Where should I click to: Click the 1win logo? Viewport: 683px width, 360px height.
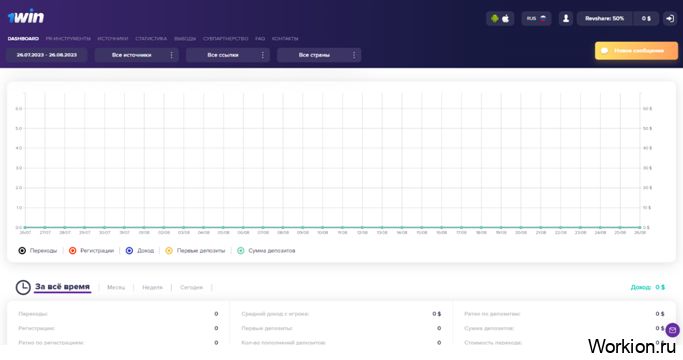pos(26,17)
